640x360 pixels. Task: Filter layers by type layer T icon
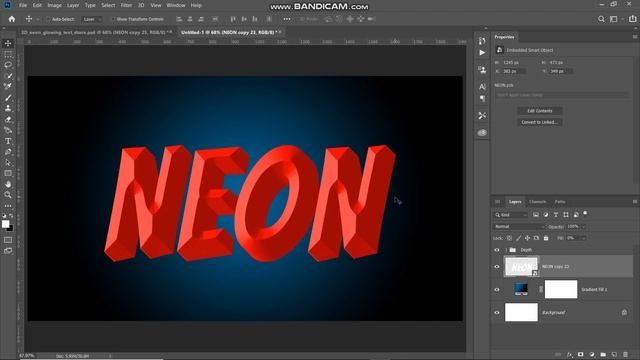556,215
